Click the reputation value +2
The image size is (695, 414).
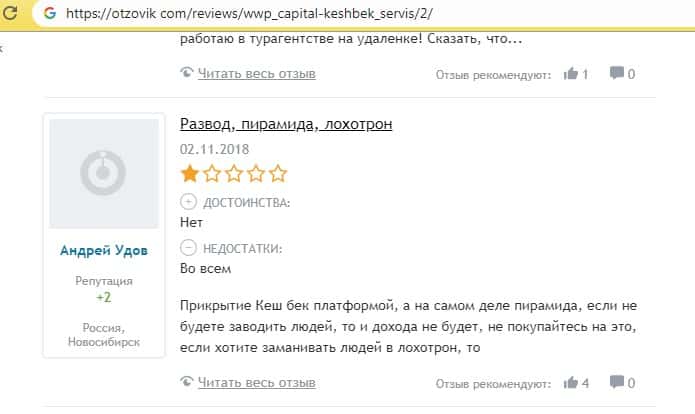[x=104, y=297]
